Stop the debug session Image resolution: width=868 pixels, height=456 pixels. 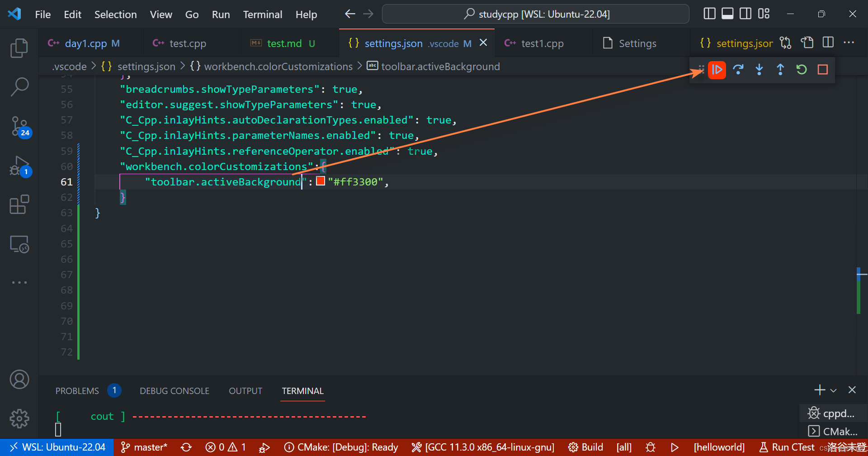tap(823, 70)
